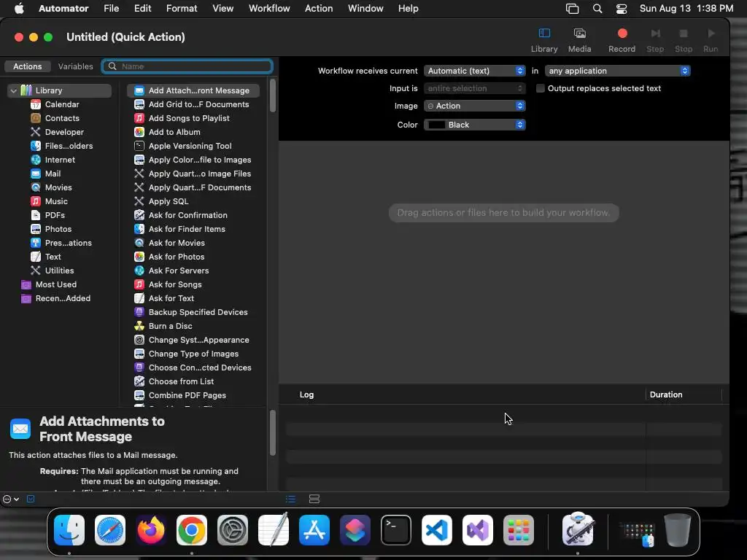Screen dimensions: 747x560
Task: Open the Media browser
Action: tap(579, 40)
